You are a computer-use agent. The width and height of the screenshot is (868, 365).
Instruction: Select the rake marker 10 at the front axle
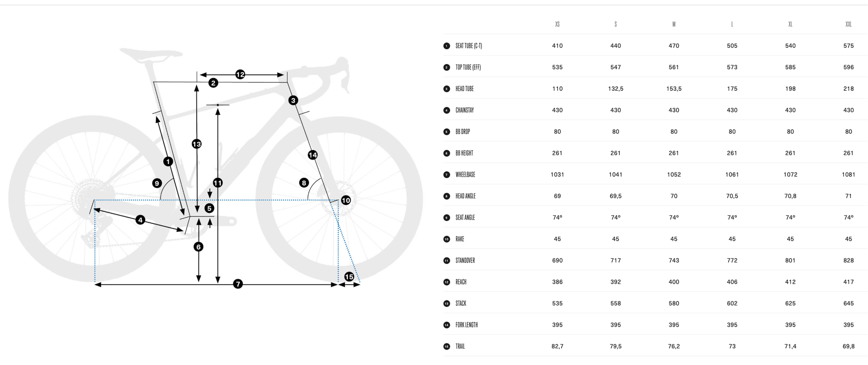[x=346, y=200]
